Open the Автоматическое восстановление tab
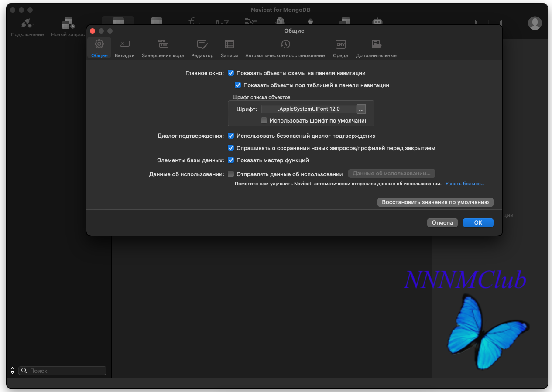 point(285,48)
